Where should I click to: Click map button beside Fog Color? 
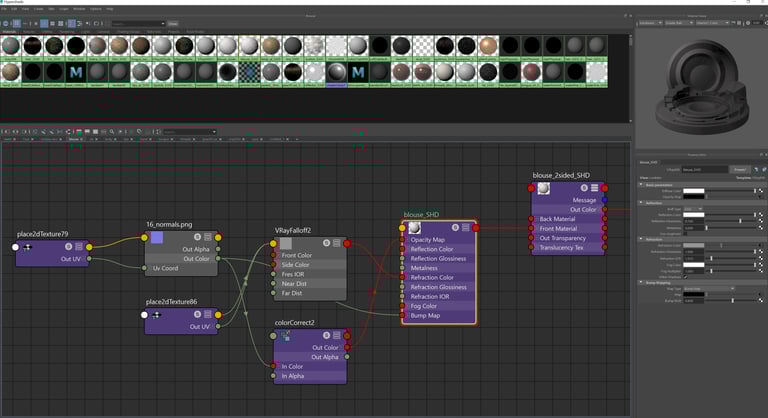coord(761,265)
